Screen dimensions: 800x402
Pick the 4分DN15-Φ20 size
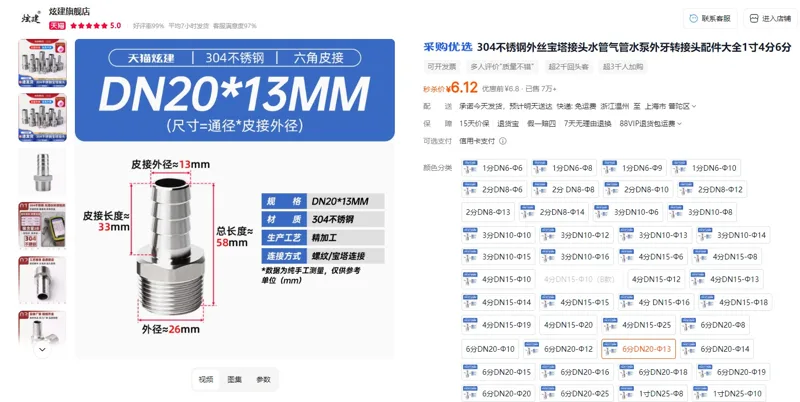click(568, 324)
